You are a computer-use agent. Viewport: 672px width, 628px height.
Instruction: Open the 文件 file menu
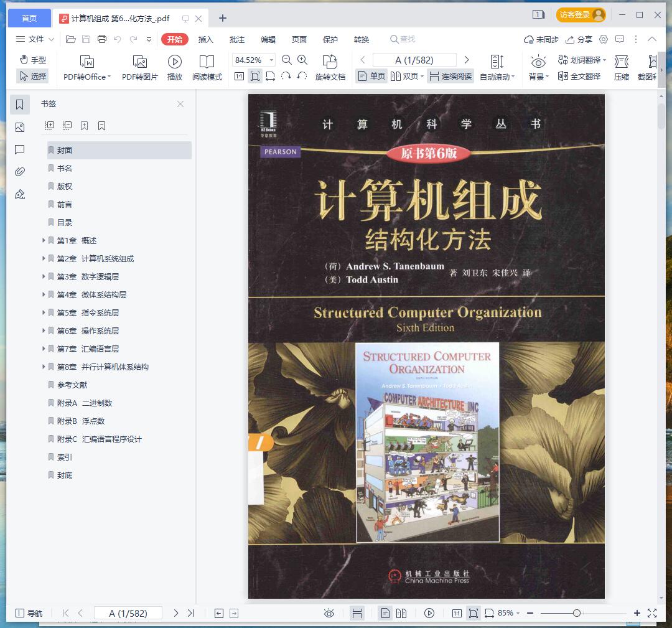35,39
